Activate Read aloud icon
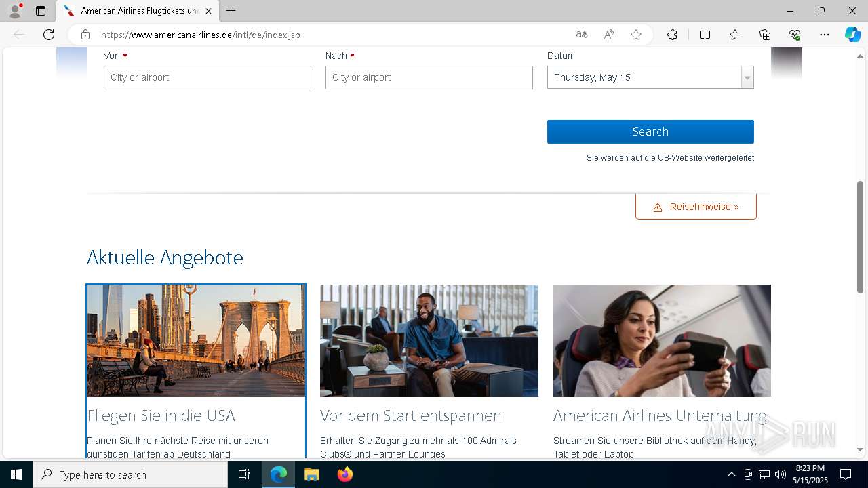Screen dimensions: 868x488 609,35
